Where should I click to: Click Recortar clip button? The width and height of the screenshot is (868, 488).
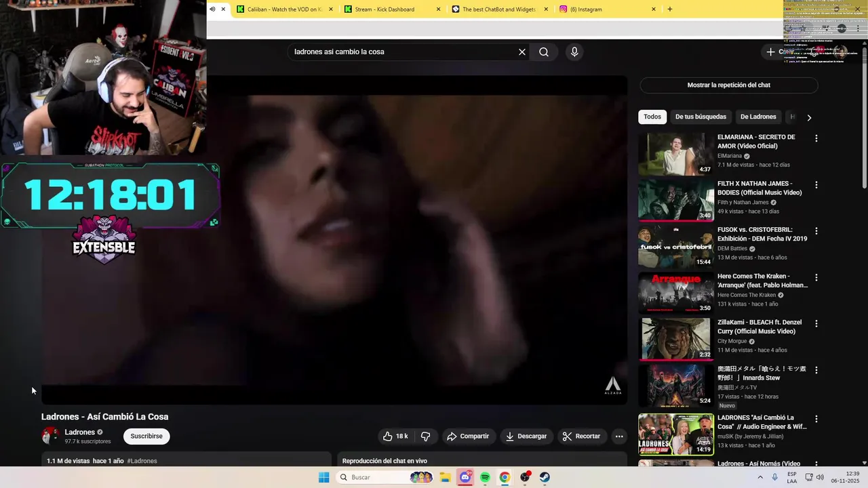coord(582,436)
